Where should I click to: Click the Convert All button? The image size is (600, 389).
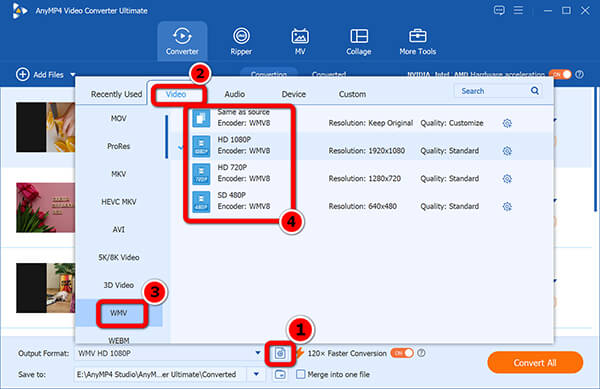pos(535,363)
